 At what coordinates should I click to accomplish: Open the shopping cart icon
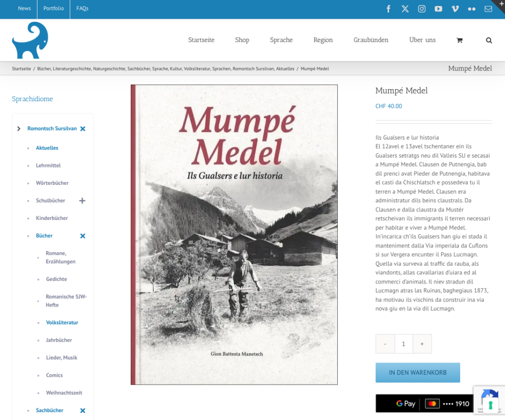point(459,40)
